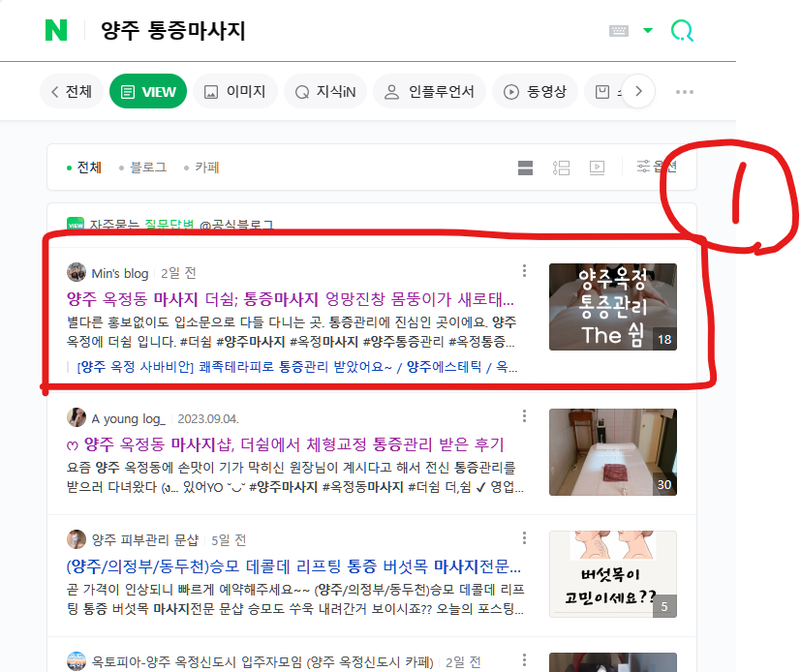801x672 pixels.
Task: Switch to card layout view icon
Action: pyautogui.click(x=525, y=168)
